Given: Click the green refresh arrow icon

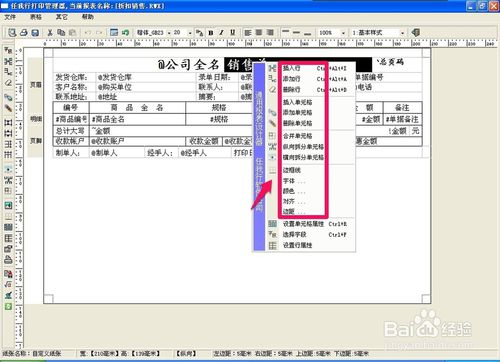Looking at the screenshot, I should (125, 32).
